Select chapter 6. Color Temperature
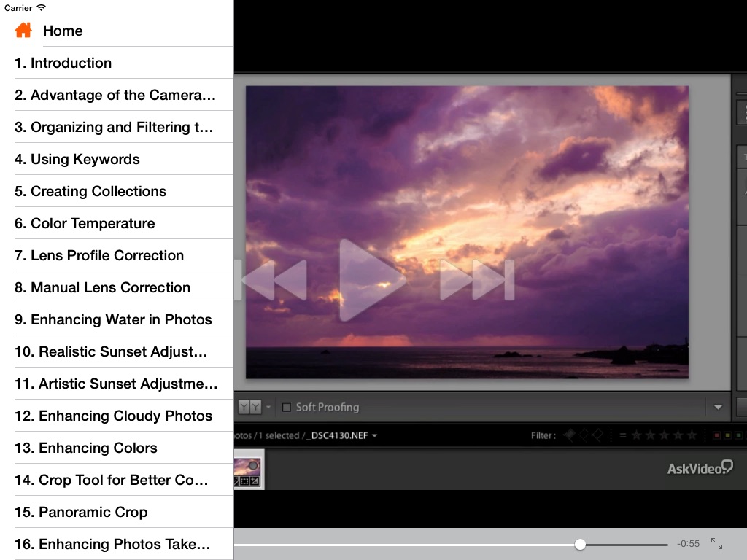 coord(117,223)
